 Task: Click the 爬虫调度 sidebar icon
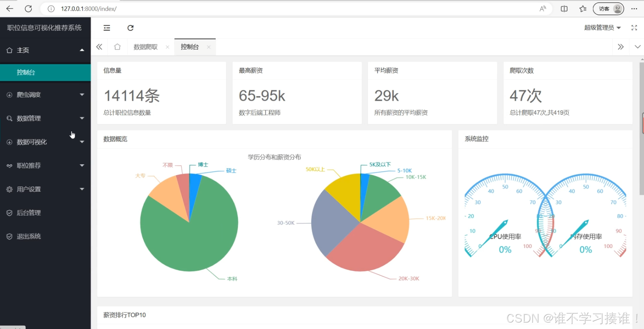9,95
